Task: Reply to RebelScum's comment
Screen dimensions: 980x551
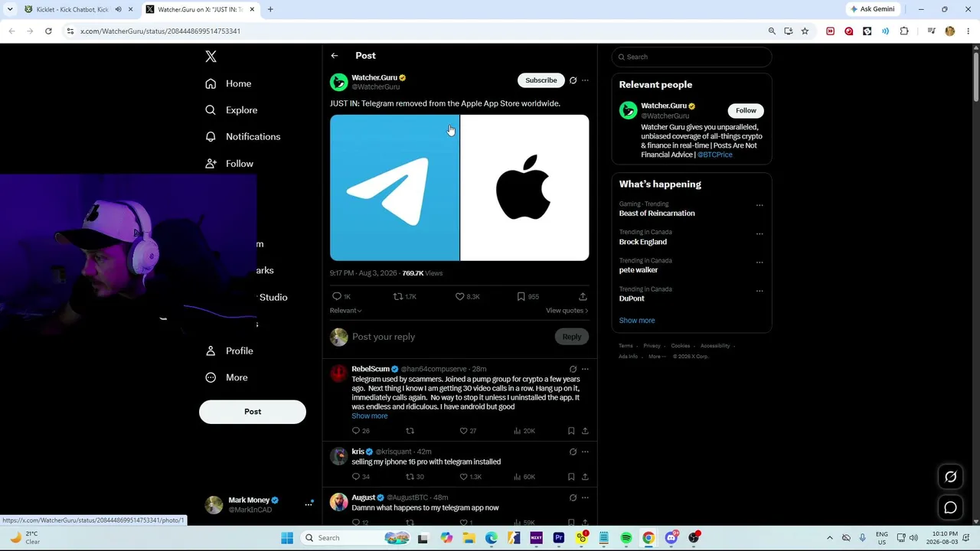Action: 361,431
